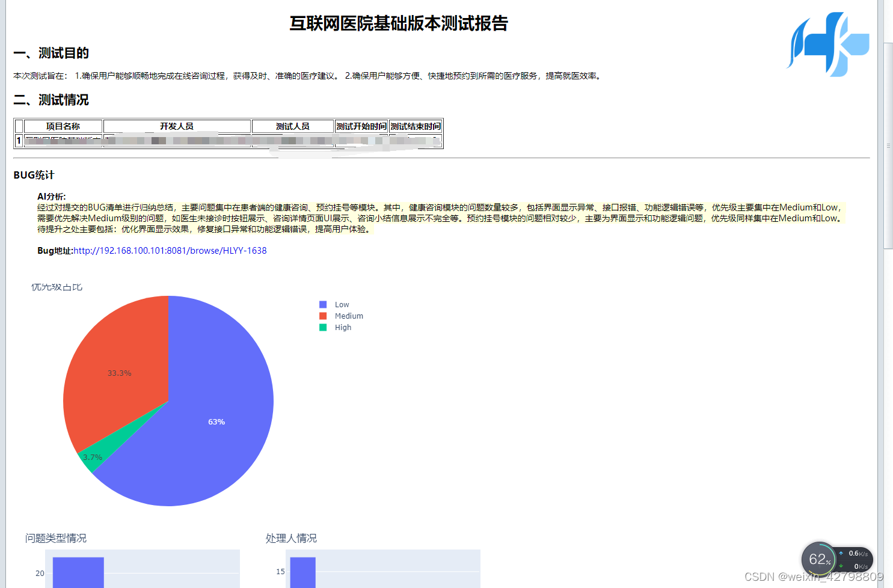Click the AI分析 label

tap(52, 197)
